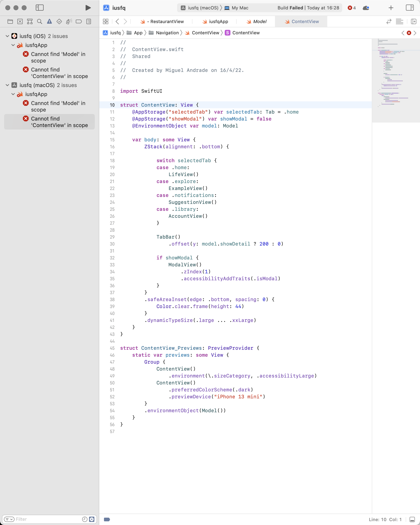Screen dimensions: 420x525
Task: Collapse the iusfq (macOS) issues group
Action: [x=7, y=85]
